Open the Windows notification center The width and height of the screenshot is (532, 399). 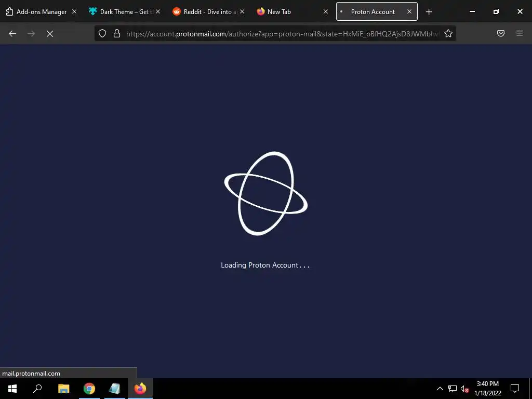(x=515, y=389)
